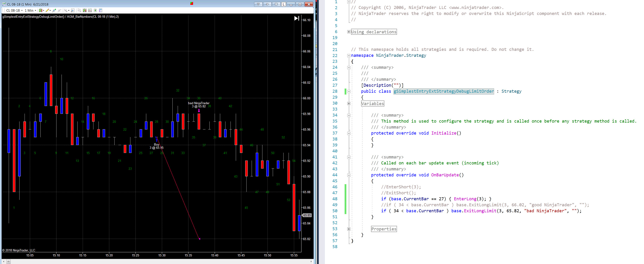
Task: Click the zoom in magnifier icon
Action: point(54,11)
